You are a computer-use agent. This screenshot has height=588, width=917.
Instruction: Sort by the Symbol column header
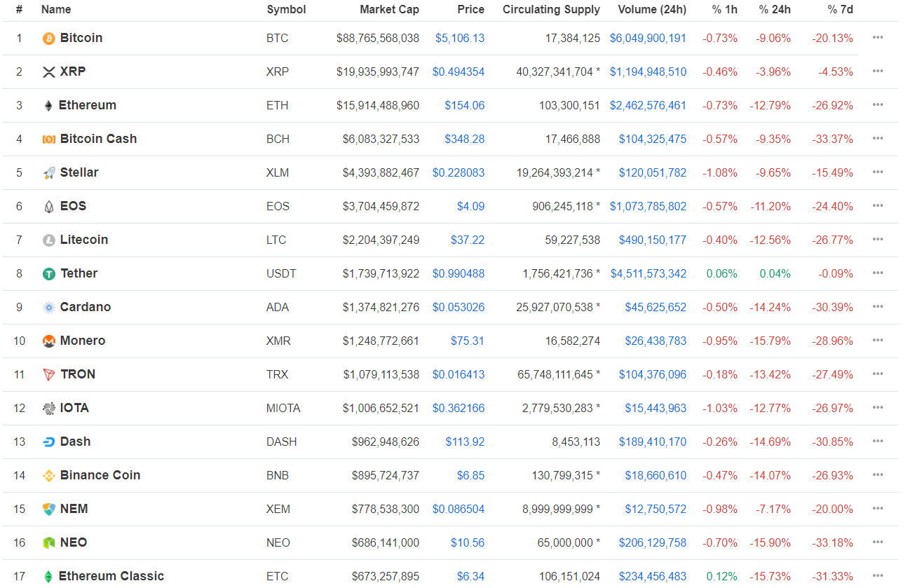point(286,9)
